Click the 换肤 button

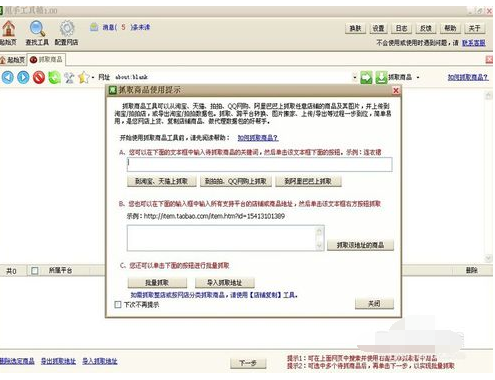(355, 28)
